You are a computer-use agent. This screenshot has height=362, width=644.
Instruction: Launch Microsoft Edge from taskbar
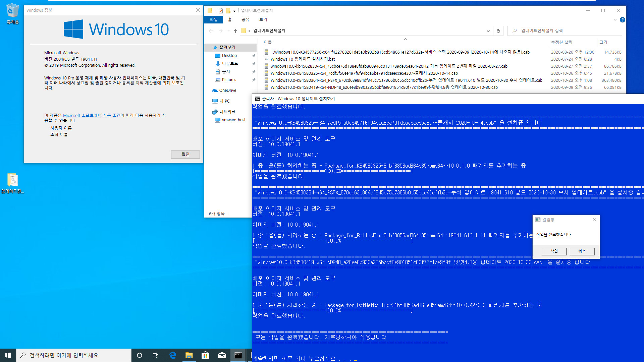point(173,355)
